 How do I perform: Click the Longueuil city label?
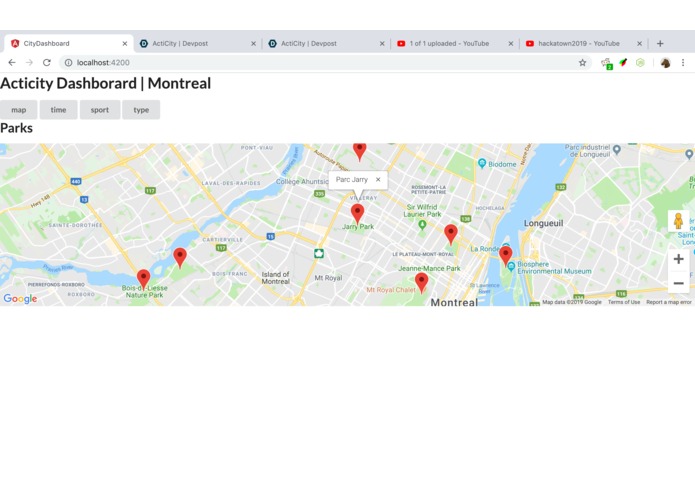[543, 223]
